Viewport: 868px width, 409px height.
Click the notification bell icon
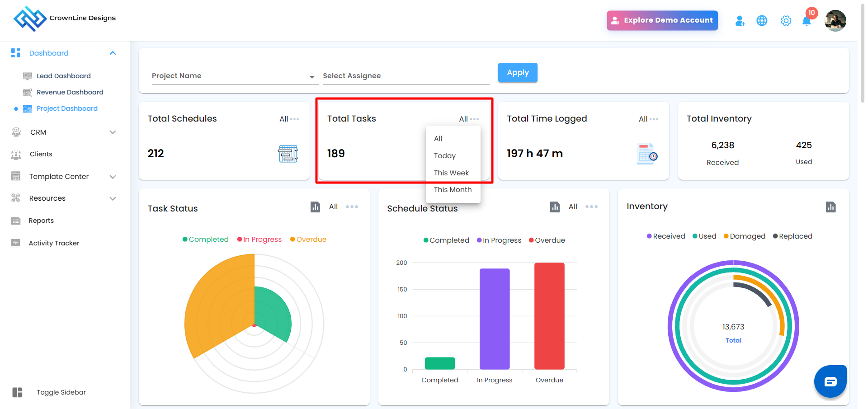click(x=806, y=21)
